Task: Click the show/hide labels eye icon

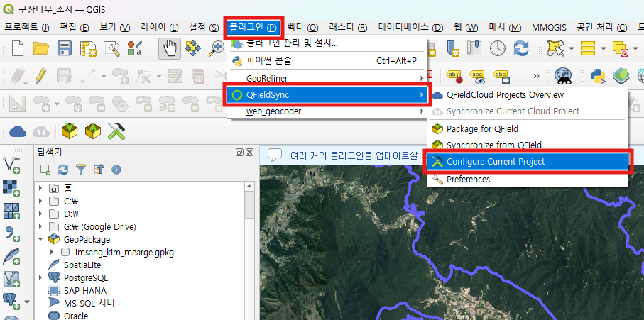Action: [478, 75]
